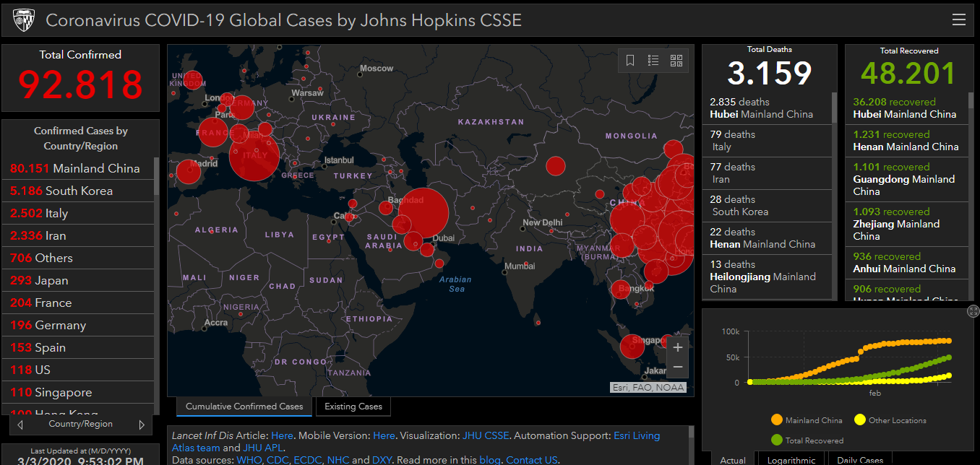Follow the JHU CSSE visualization link
Viewport: 980px width, 465px height.
pos(487,435)
